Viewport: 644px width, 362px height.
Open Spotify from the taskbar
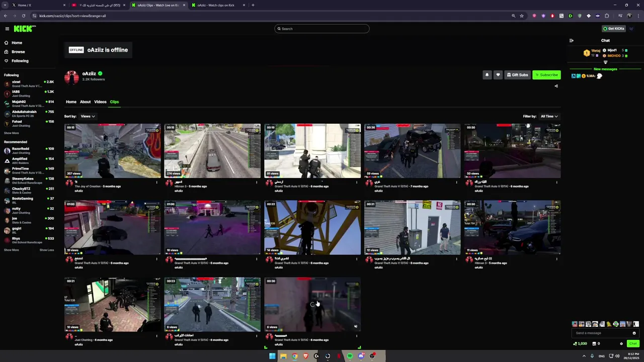point(350,356)
